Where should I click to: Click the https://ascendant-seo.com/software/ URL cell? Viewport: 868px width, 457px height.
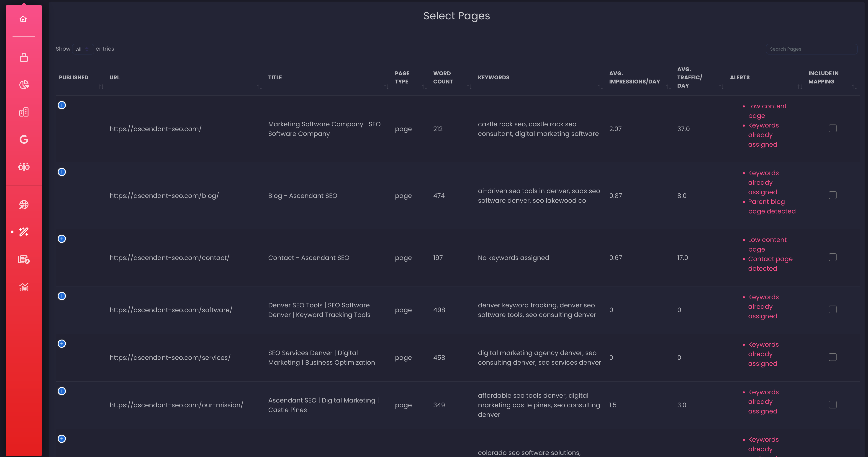171,310
